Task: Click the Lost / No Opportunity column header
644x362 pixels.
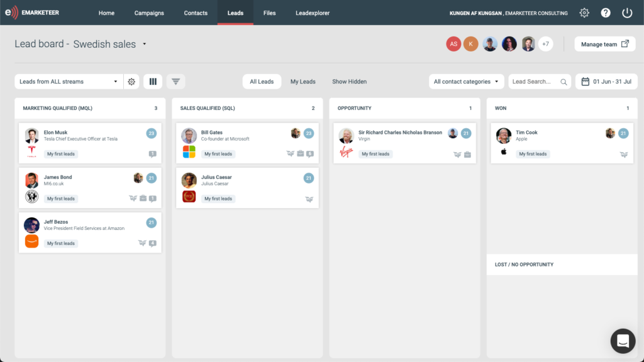Action: click(562, 265)
